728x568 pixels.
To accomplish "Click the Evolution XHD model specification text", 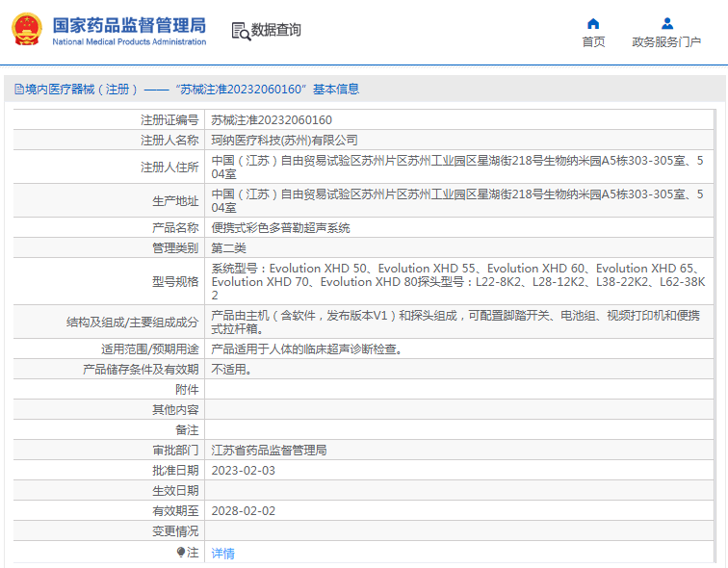I will [458, 282].
